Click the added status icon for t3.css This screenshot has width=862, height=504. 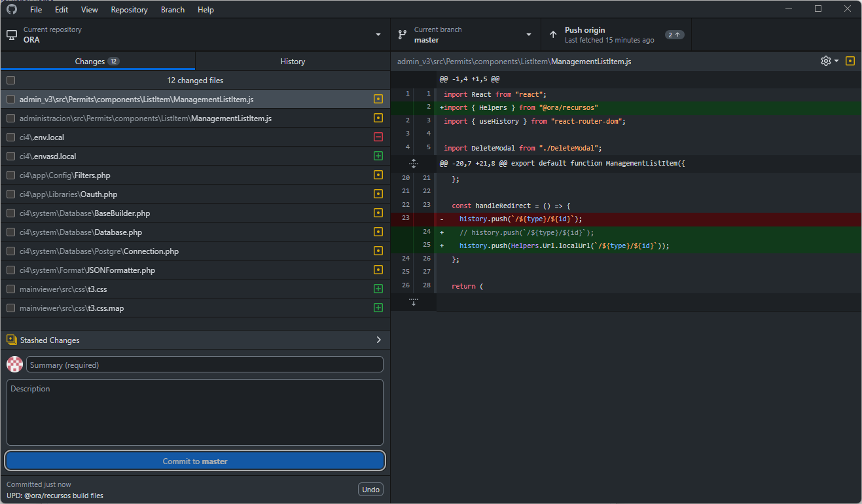coord(378,289)
